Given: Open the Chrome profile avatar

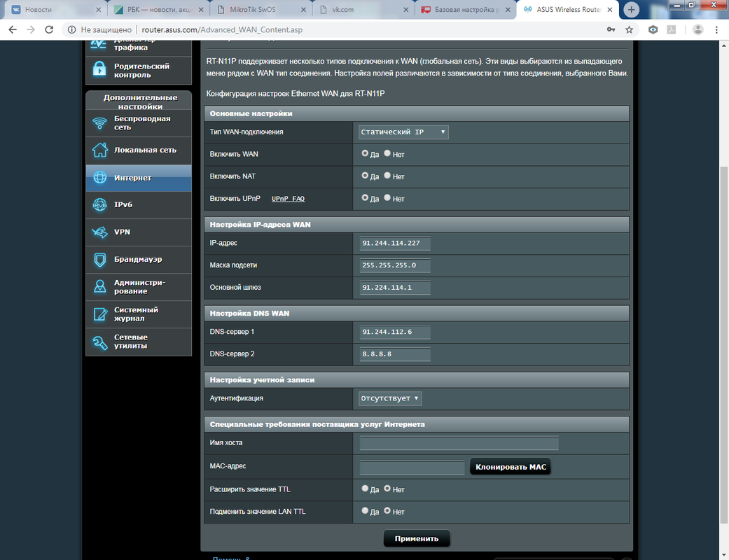Looking at the screenshot, I should pyautogui.click(x=698, y=29).
